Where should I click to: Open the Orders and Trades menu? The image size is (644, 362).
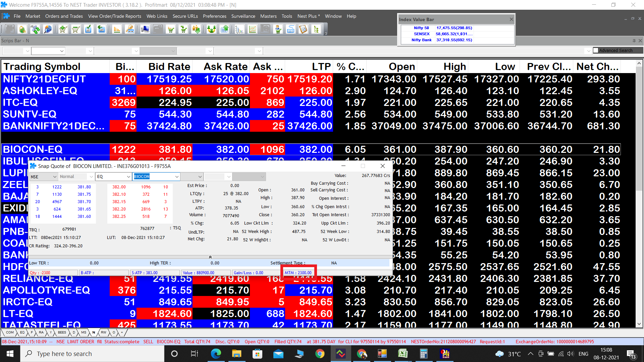tap(64, 16)
